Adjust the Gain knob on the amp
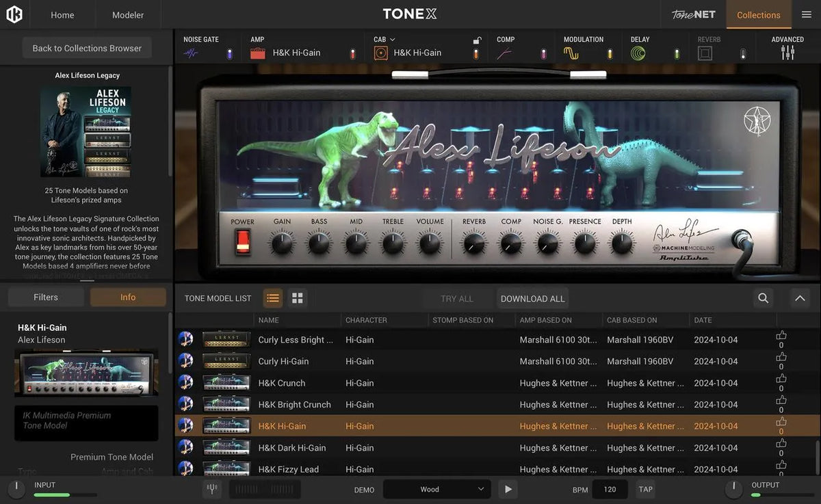This screenshot has height=504, width=821. coord(281,241)
